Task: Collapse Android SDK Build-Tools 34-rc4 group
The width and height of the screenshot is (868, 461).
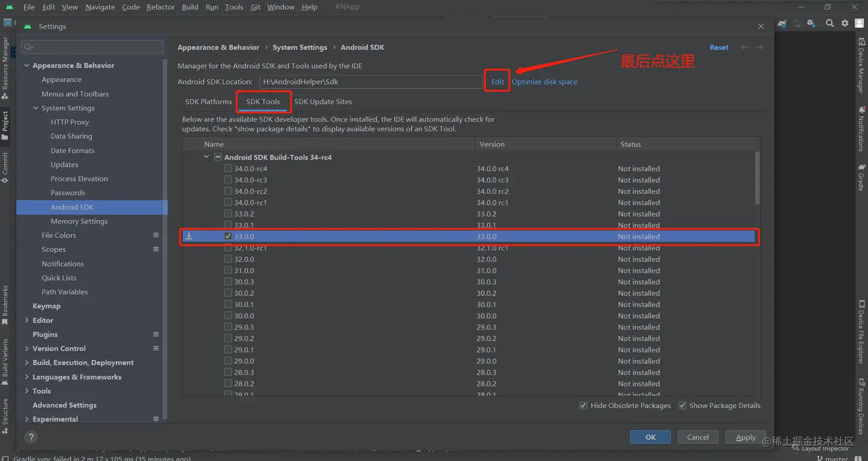Action: pos(207,157)
